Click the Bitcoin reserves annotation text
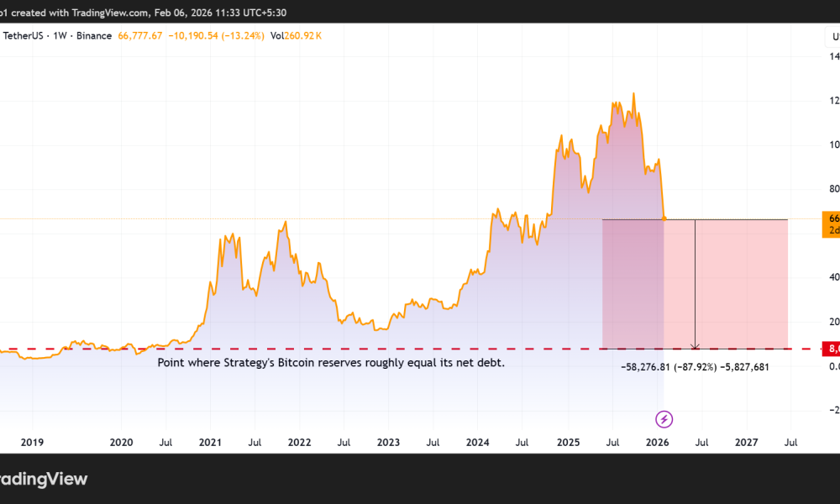 330,363
